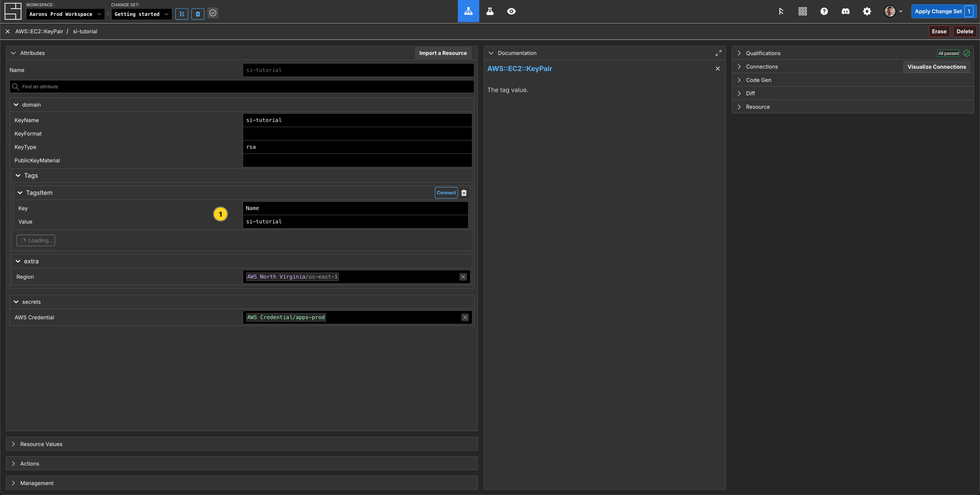The width and height of the screenshot is (980, 495).
Task: Edit the tag Value field
Action: point(355,221)
